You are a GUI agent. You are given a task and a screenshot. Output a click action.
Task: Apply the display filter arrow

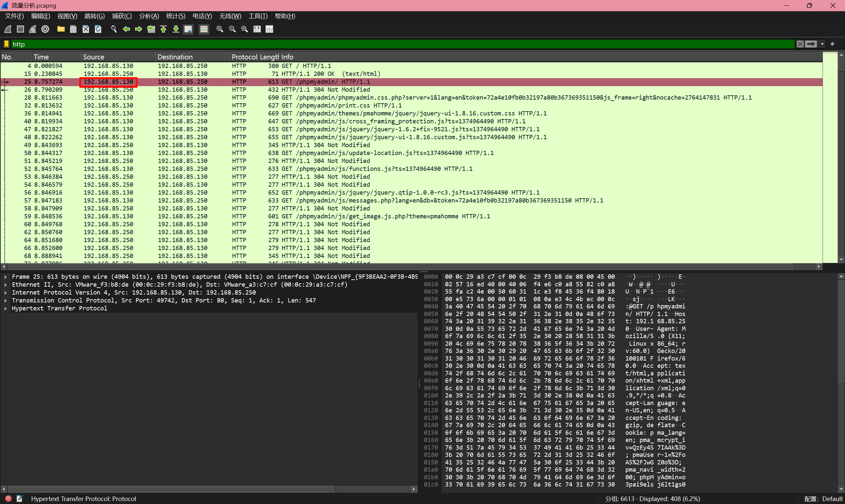(811, 44)
